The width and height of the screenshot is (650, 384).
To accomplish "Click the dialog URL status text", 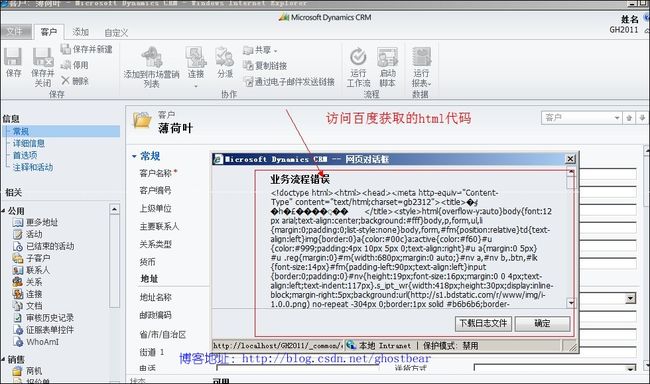I will pyautogui.click(x=278, y=345).
